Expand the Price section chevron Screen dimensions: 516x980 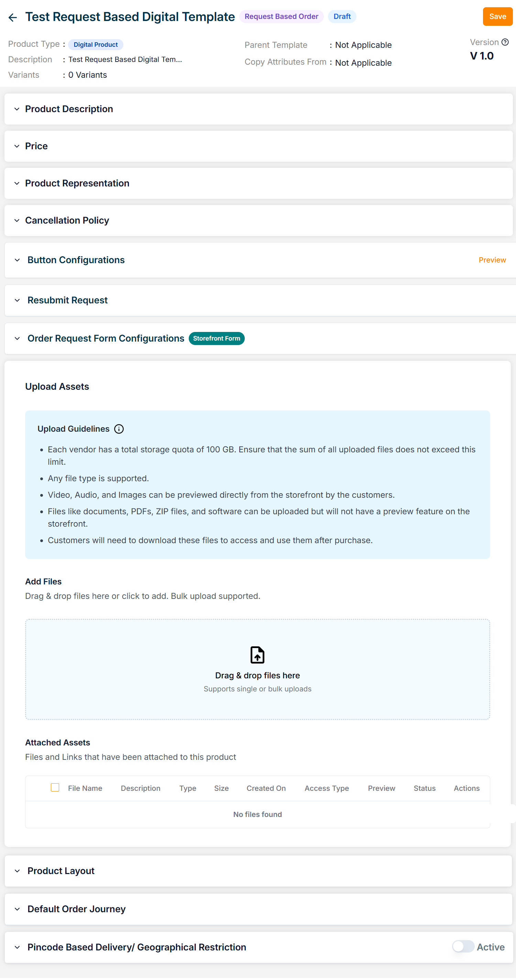click(17, 146)
